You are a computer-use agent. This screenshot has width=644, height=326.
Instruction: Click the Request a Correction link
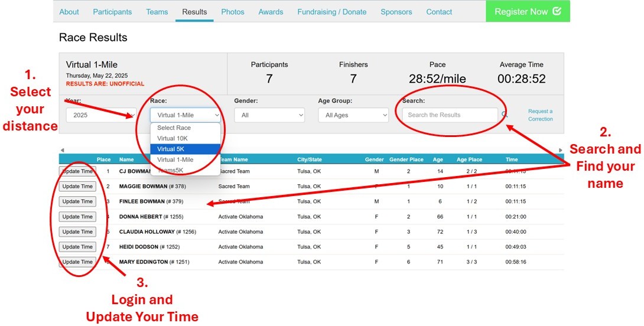coord(540,115)
